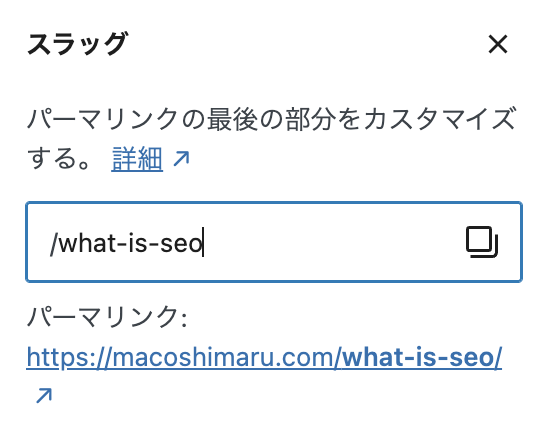Click the する。 text before 詳細
Screen dimensions: 548x438
[59, 159]
